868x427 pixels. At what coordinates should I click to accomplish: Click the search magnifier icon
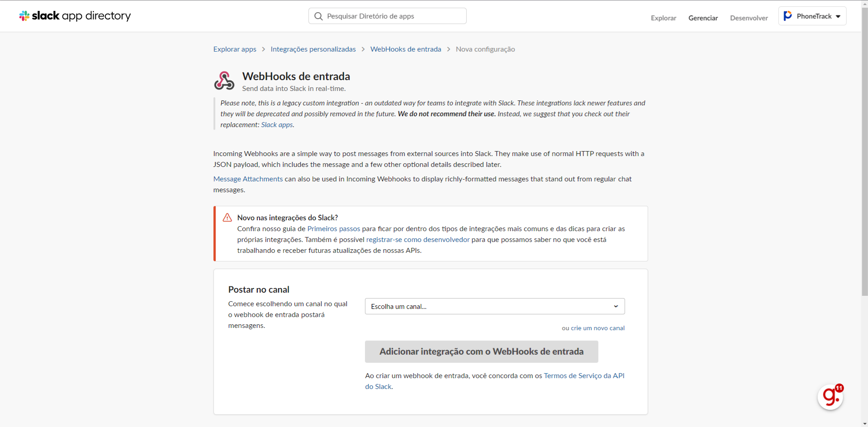point(318,16)
